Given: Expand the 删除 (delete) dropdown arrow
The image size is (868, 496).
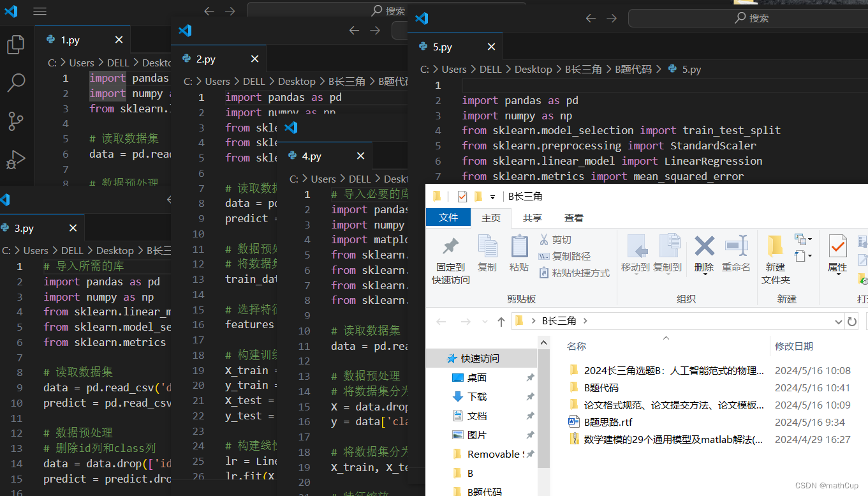Looking at the screenshot, I should 704,273.
